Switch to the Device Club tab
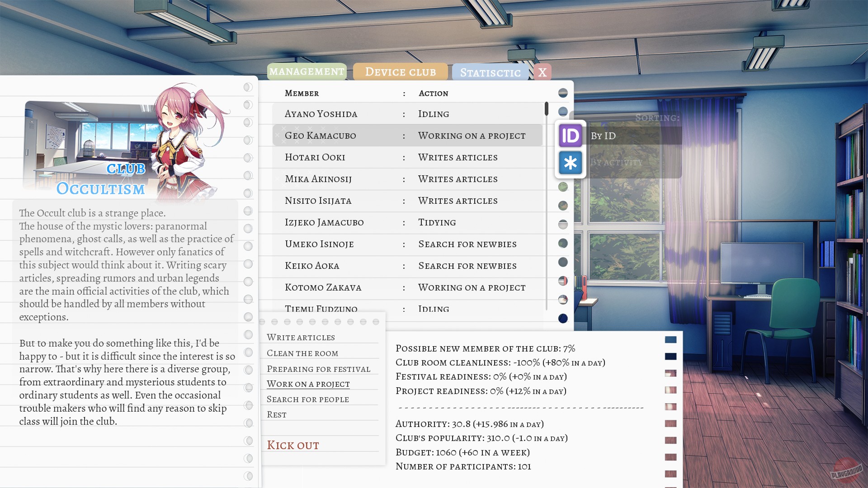Screen dimensions: 868x488 pyautogui.click(x=400, y=72)
